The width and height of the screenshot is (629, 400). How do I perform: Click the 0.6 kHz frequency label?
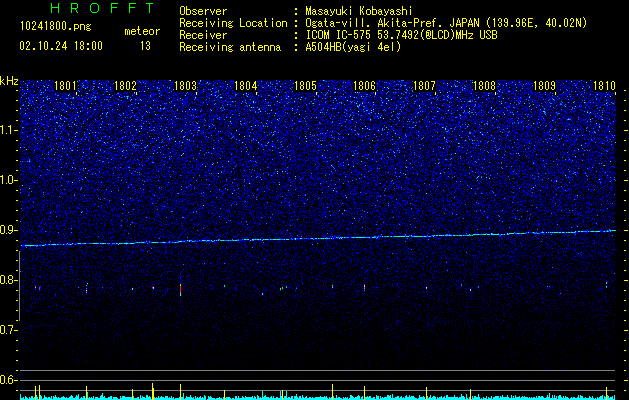click(8, 380)
